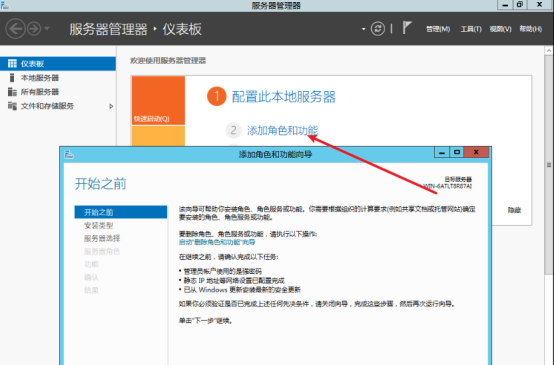Open the 工具(T) menu
Screen dimensions: 554x365
(471, 29)
